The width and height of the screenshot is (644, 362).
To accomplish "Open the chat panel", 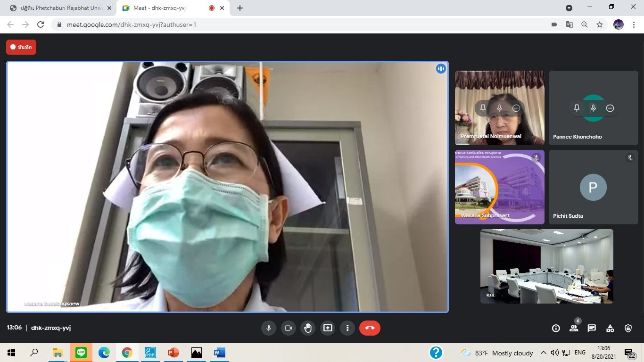I will click(592, 329).
